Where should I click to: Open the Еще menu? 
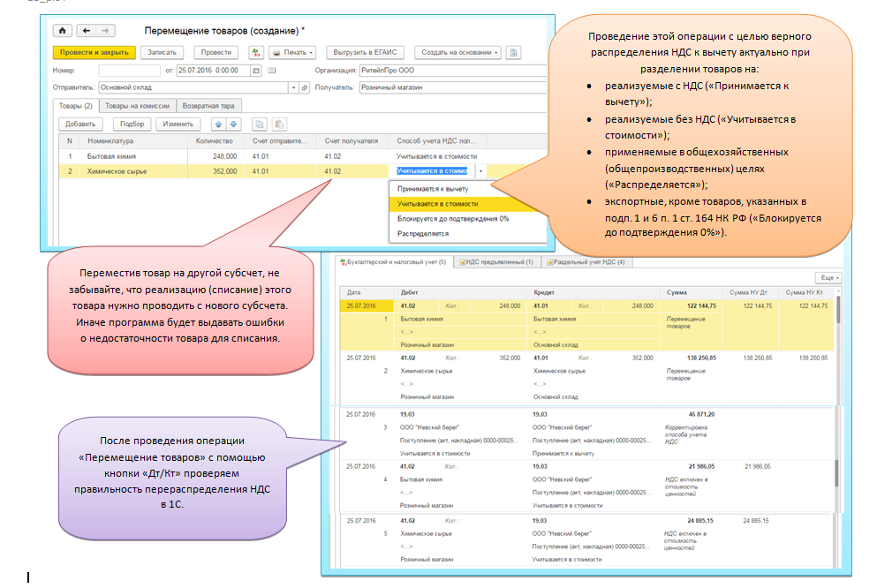click(x=830, y=277)
